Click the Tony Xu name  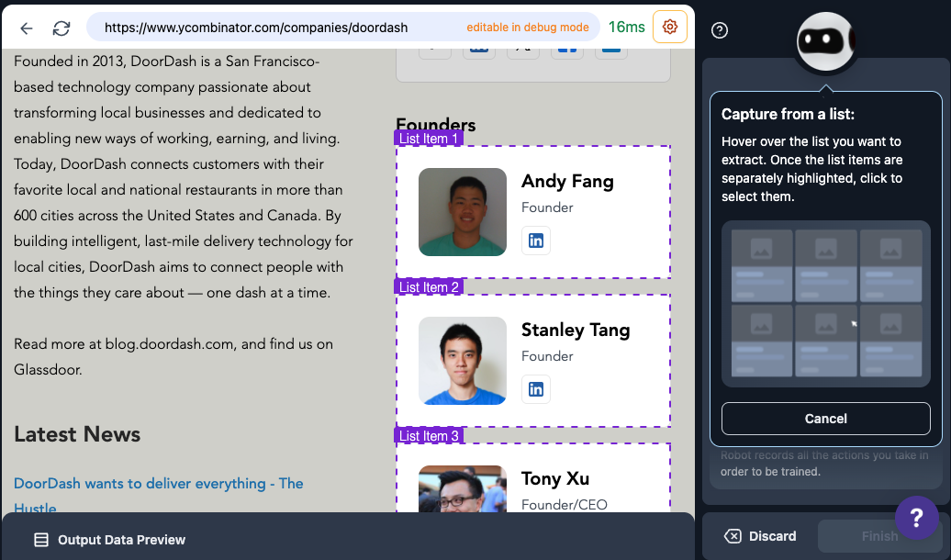click(555, 478)
